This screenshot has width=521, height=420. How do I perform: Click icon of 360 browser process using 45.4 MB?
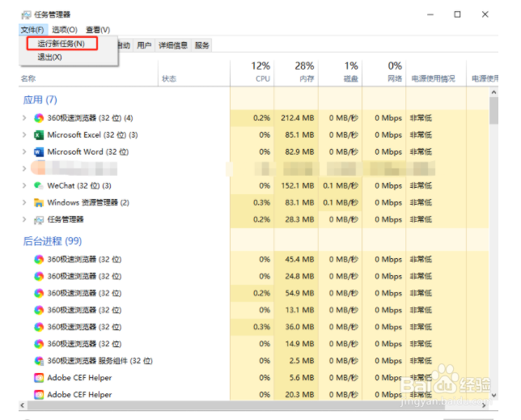tap(39, 260)
